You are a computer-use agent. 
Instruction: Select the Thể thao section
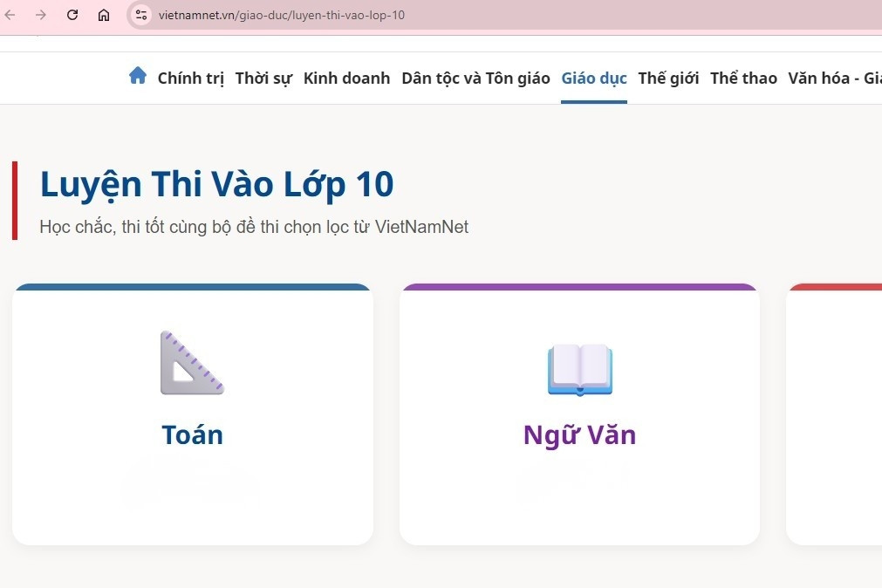tap(742, 78)
